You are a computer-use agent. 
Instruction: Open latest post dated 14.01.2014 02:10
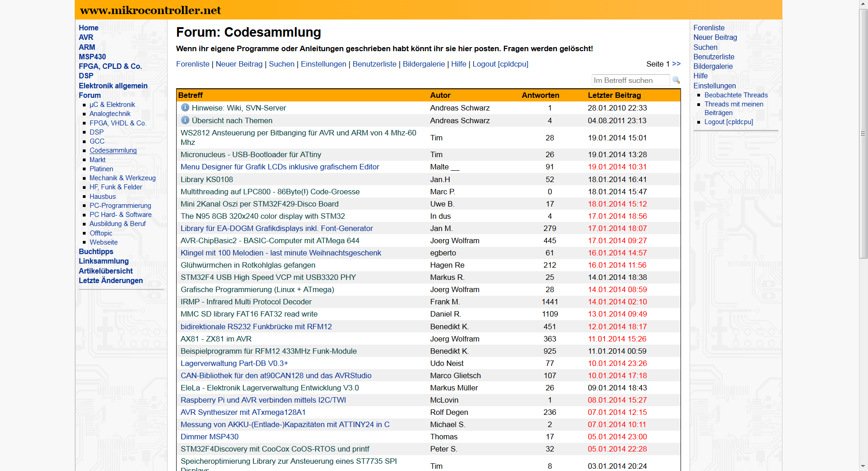coord(618,302)
